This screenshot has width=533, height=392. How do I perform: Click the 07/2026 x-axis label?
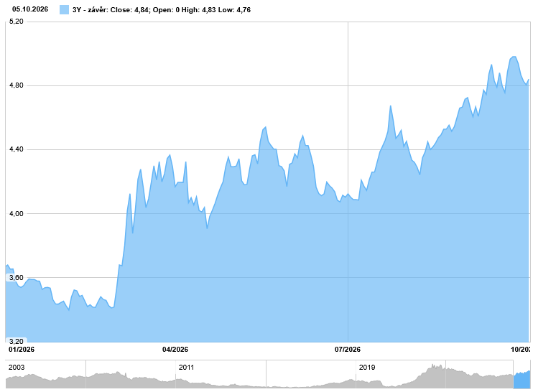click(348, 349)
